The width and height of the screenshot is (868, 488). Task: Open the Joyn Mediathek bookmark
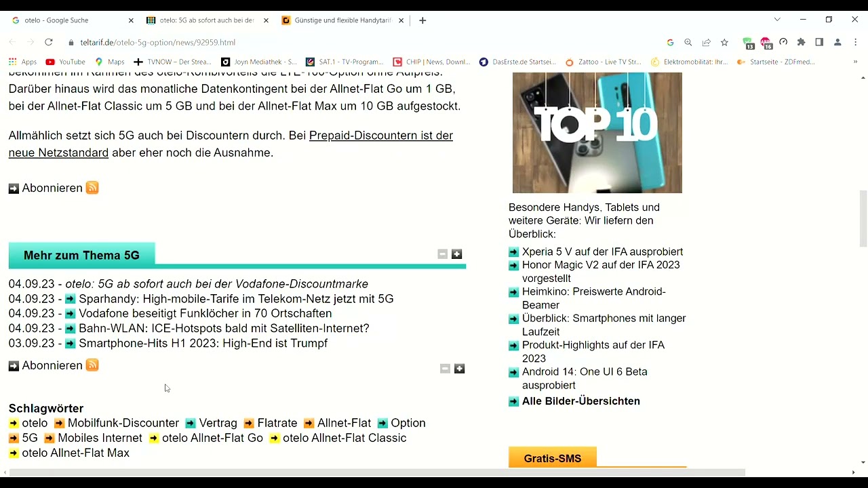tap(259, 62)
